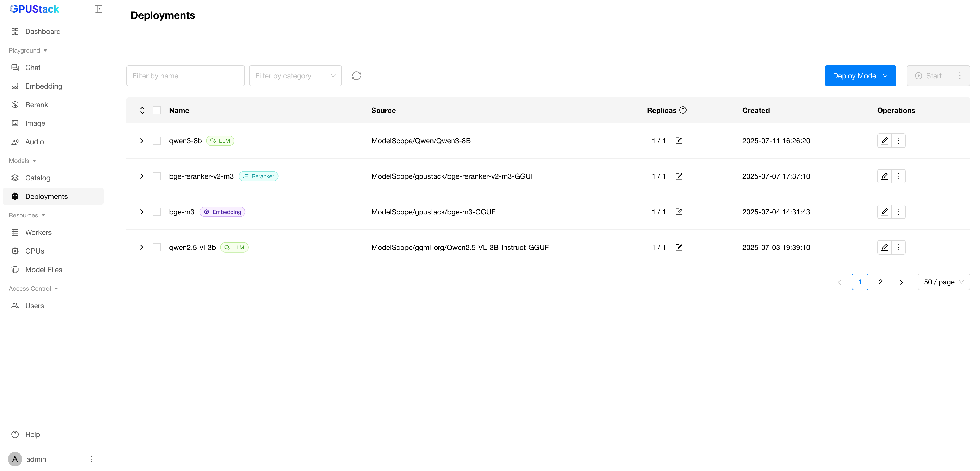Open the Filter by category dropdown
980x471 pixels.
pos(295,76)
